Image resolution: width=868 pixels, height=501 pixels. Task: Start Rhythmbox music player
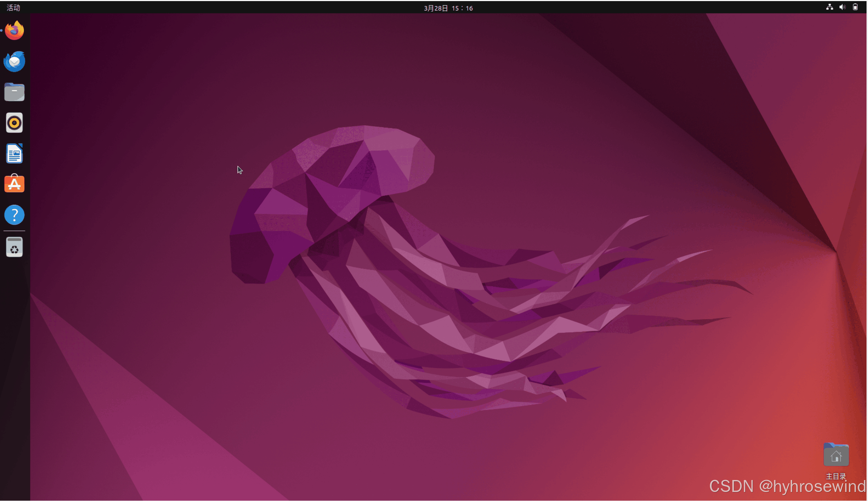pyautogui.click(x=14, y=123)
